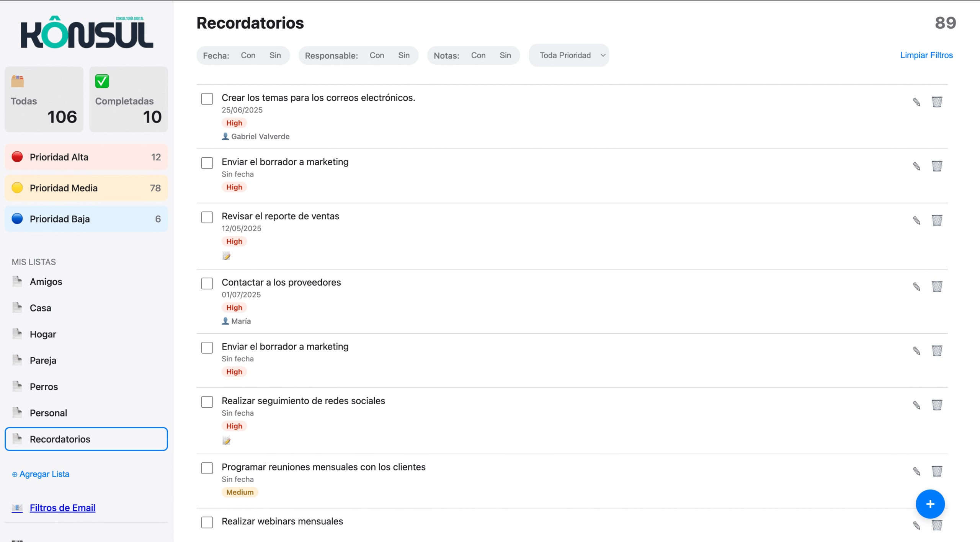980x542 pixels.
Task: Select the Recordatorios list
Action: 86,439
